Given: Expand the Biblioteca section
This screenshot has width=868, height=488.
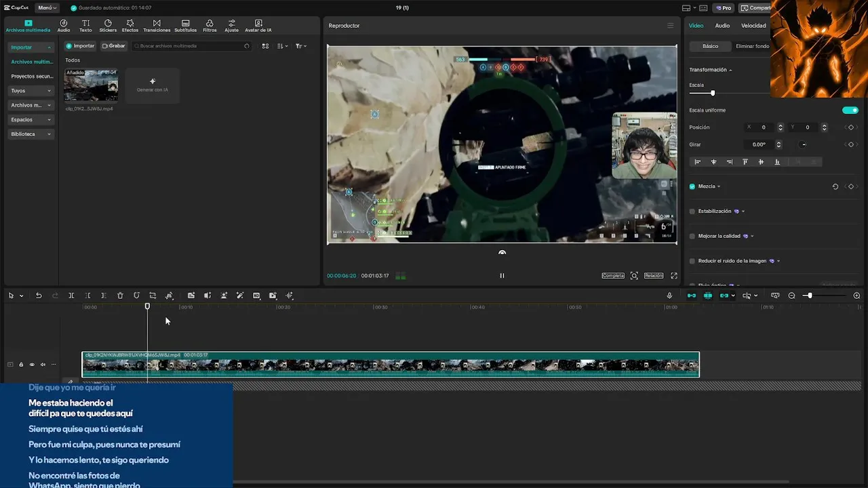Looking at the screenshot, I should click(31, 134).
